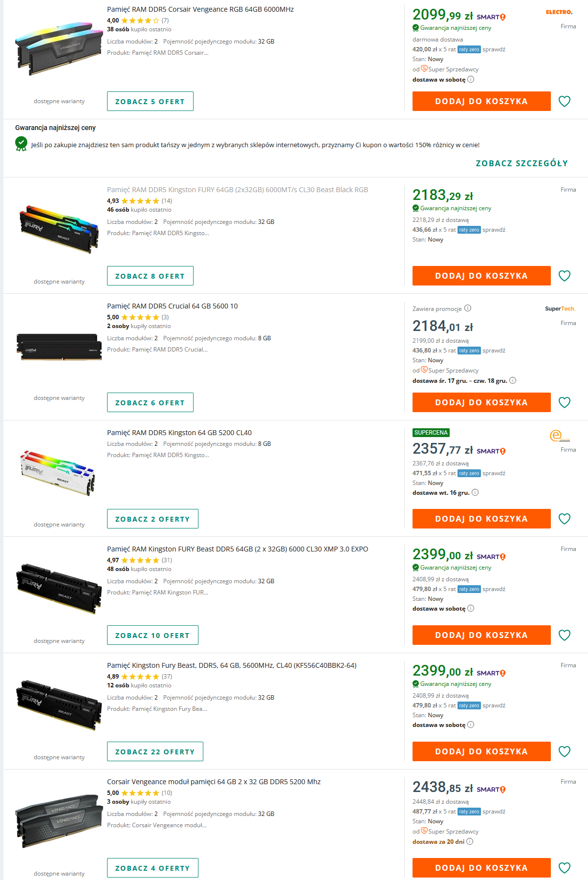This screenshot has width=588, height=880.
Task: Heart the Corsair Vengeance 5200 Mhz listing
Action: [564, 868]
